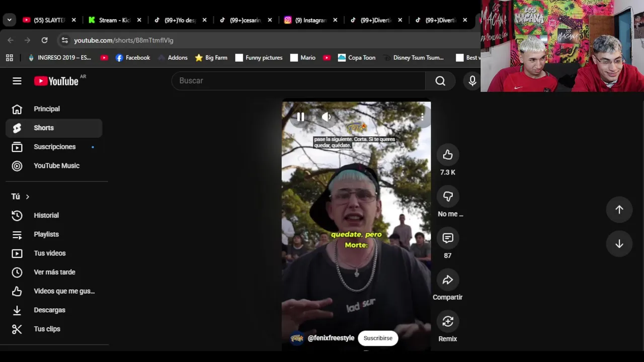This screenshot has height=362, width=644.
Task: Open the @fenixfreestyle channel name
Action: pyautogui.click(x=331, y=338)
